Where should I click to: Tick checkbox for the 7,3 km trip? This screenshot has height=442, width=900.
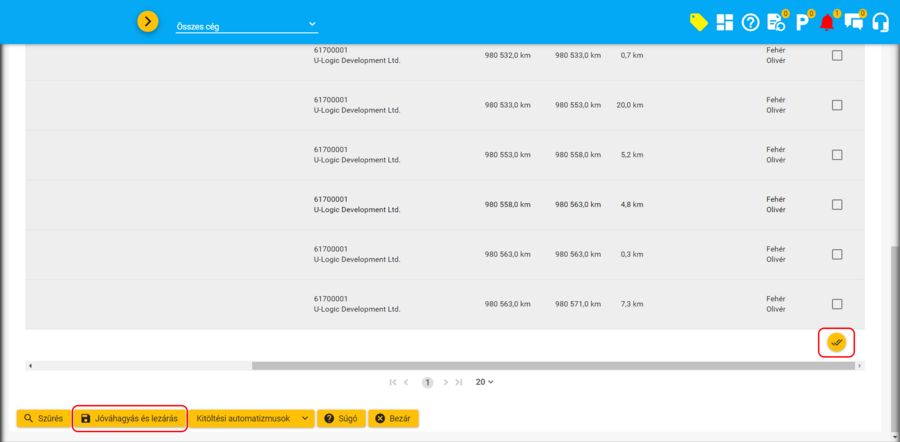point(837,304)
